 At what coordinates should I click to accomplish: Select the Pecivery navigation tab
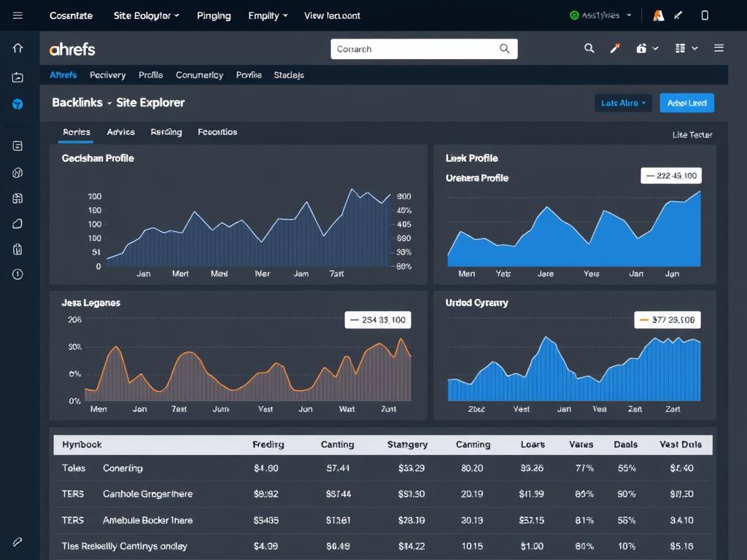[x=108, y=75]
